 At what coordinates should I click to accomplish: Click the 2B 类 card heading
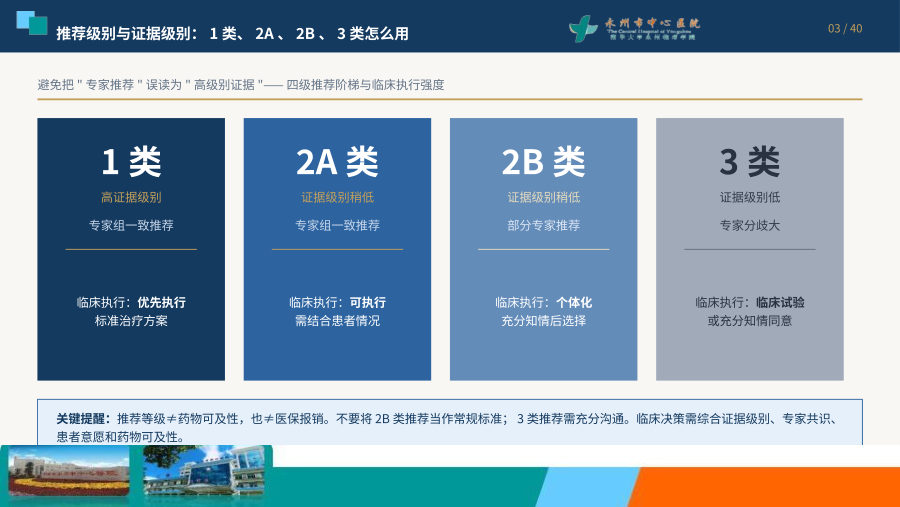click(x=544, y=162)
